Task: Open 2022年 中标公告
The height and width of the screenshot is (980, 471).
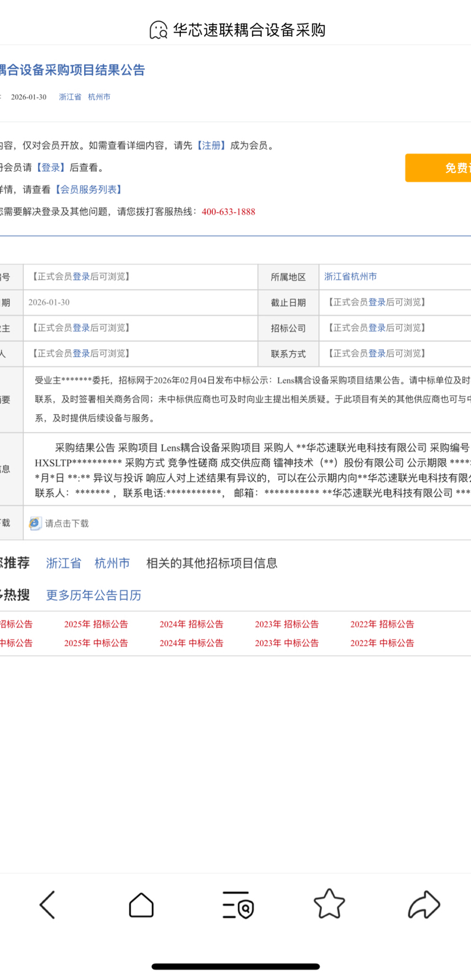Action: pos(382,643)
